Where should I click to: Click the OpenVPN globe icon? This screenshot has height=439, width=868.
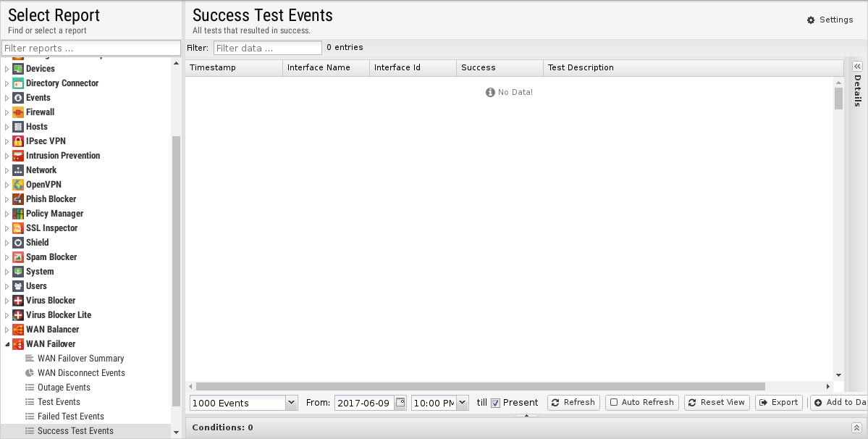pyautogui.click(x=17, y=184)
